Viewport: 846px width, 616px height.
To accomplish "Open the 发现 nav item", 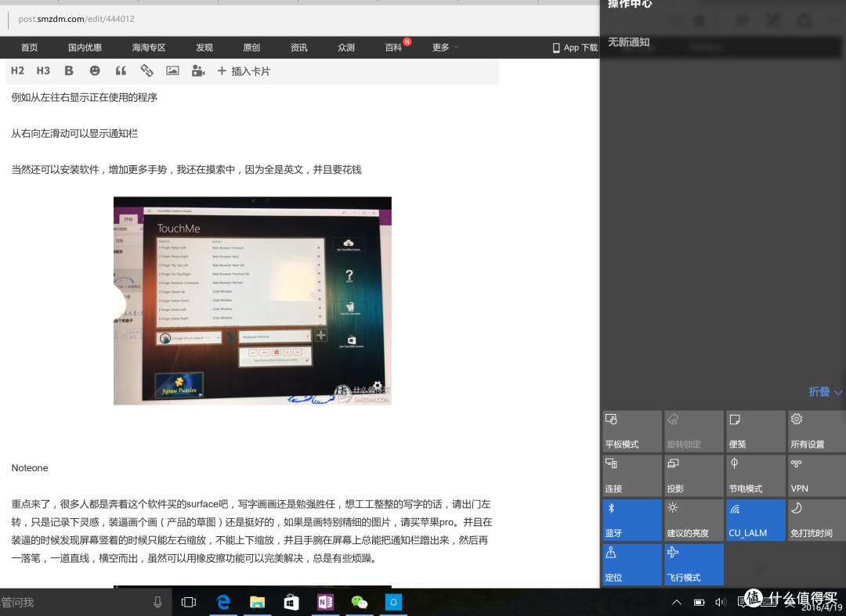I will tap(204, 48).
